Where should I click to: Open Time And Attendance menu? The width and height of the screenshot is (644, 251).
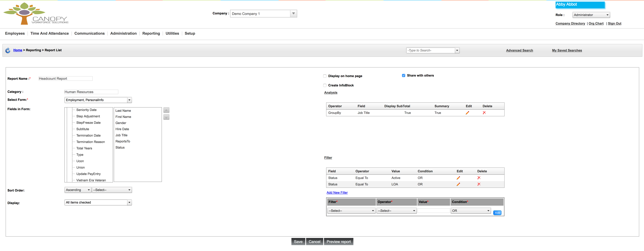(50, 33)
